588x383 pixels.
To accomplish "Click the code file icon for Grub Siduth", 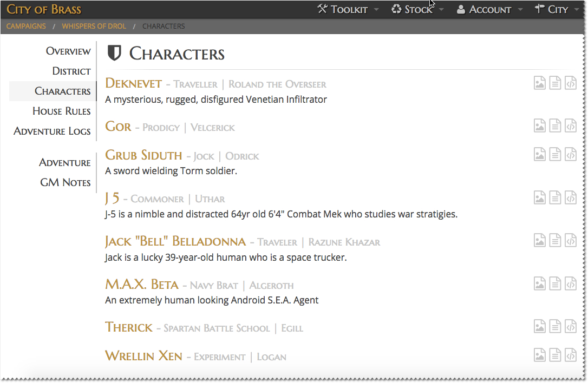I will pos(570,155).
